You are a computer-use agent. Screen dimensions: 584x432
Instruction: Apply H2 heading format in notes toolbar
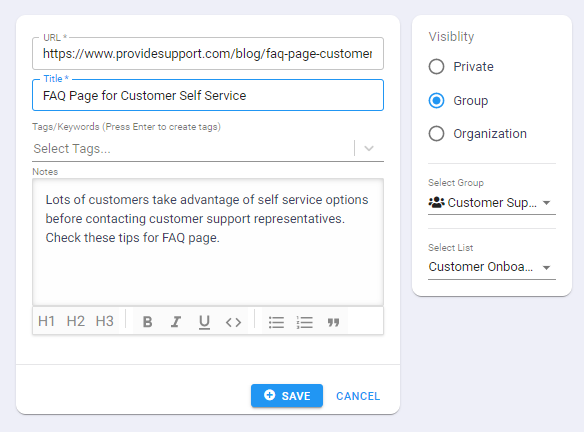pos(76,321)
